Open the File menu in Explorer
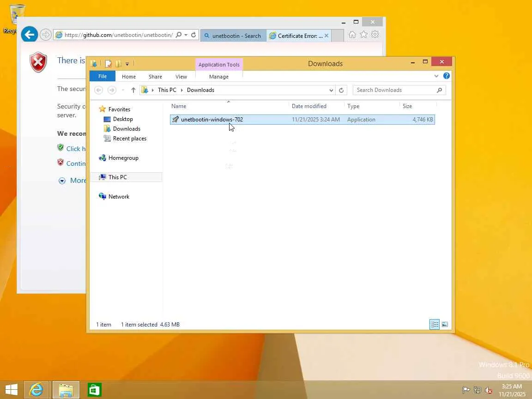This screenshot has height=399, width=532. click(103, 76)
